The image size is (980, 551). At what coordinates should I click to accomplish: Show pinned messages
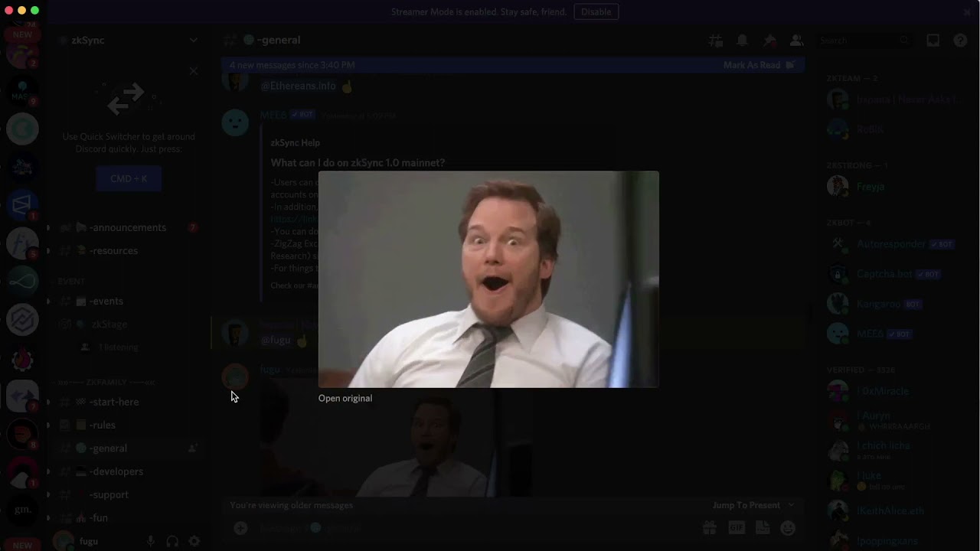pyautogui.click(x=769, y=40)
